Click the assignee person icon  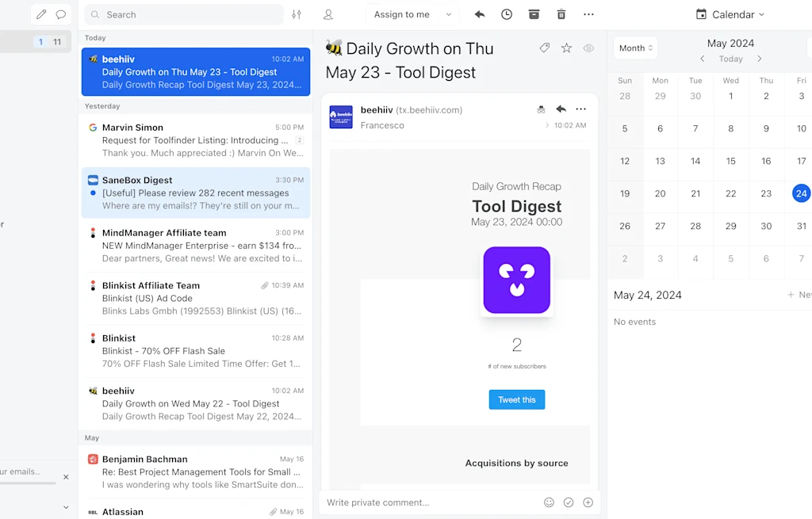327,14
